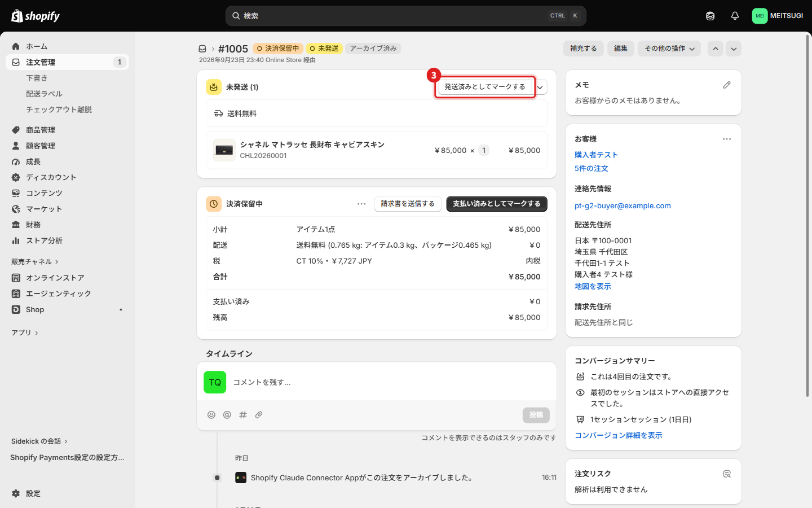Viewport: 812px width, 508px height.
Task: Open the more options dots in 決済保留中 card
Action: (x=361, y=204)
